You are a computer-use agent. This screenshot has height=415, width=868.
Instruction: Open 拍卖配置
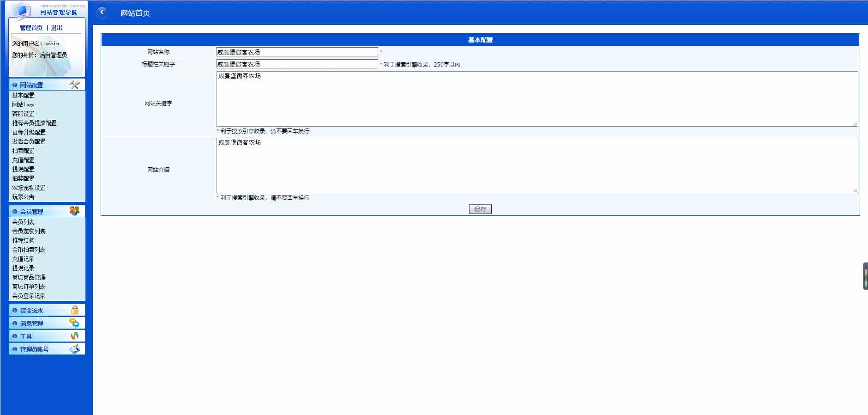(23, 151)
